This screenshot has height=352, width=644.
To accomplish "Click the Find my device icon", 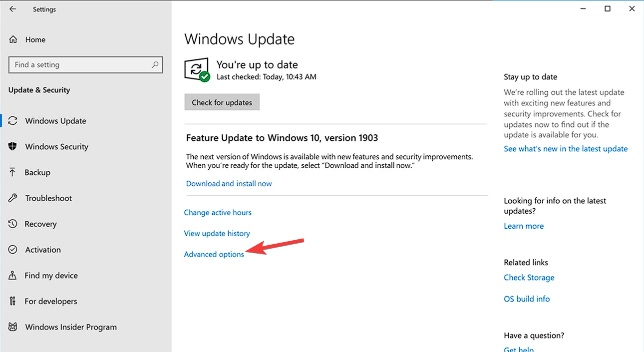I will point(13,276).
